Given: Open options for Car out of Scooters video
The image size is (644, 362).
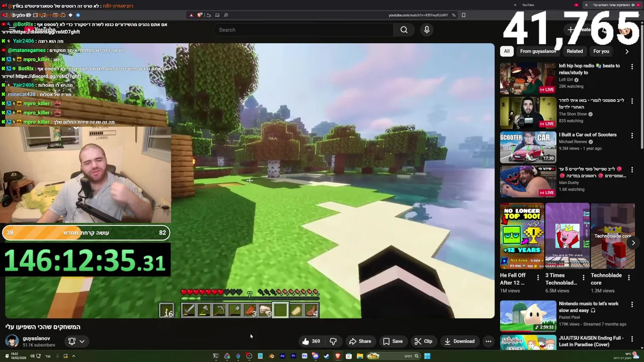Looking at the screenshot, I should pyautogui.click(x=632, y=135).
